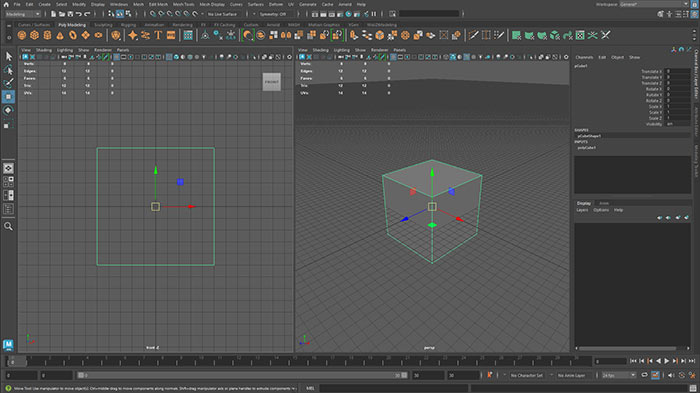Create a polygon cylinder from the shelf
Screen dimensions: 700x393
point(47,35)
